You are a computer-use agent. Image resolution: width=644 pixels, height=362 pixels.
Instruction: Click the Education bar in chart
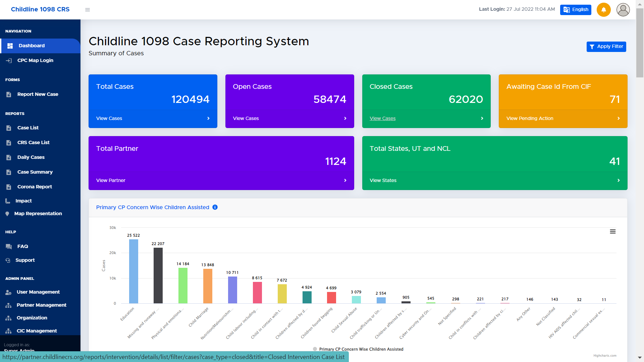pyautogui.click(x=133, y=271)
